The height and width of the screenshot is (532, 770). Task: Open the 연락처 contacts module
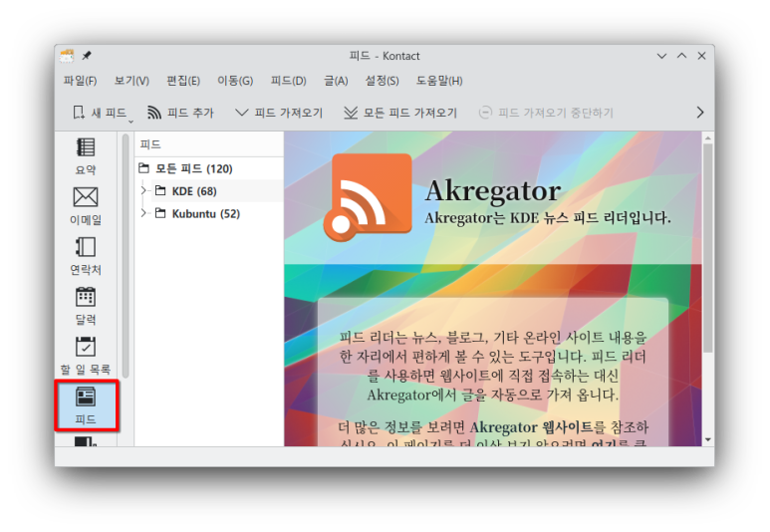coord(86,256)
